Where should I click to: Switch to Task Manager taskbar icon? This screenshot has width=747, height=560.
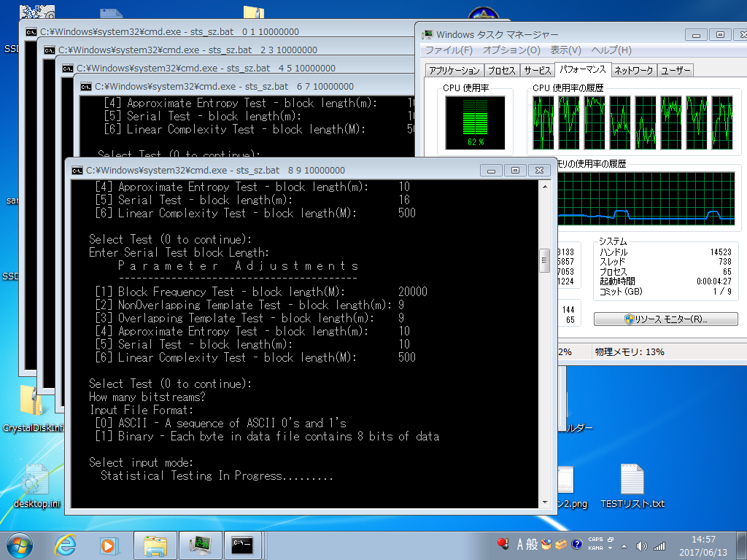(x=200, y=545)
